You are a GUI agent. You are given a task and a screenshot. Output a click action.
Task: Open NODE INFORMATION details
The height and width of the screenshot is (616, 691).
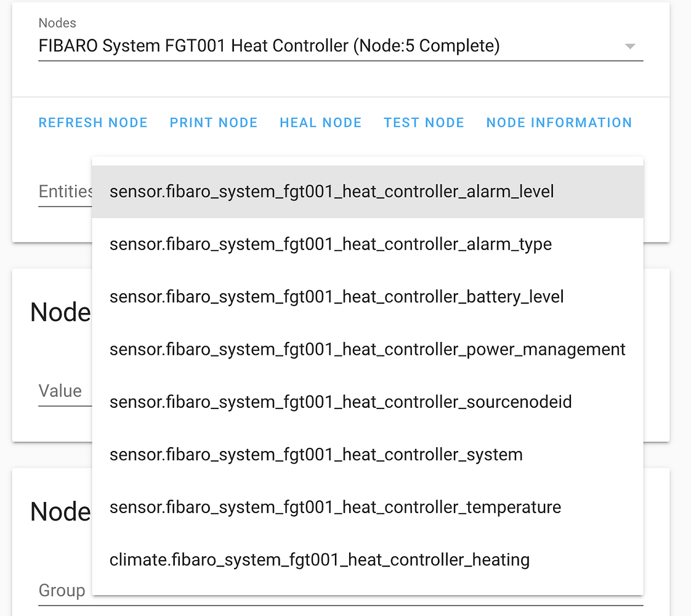coord(559,122)
